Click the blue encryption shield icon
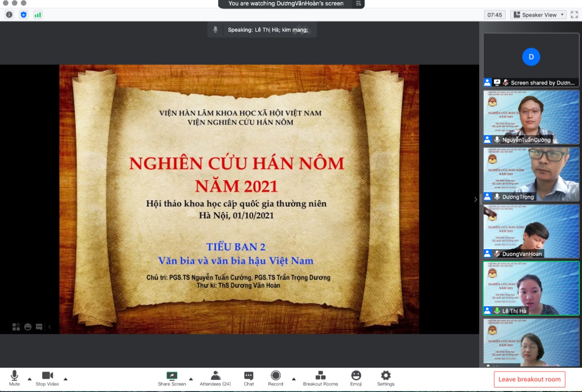The width and height of the screenshot is (582, 392). coord(24,15)
